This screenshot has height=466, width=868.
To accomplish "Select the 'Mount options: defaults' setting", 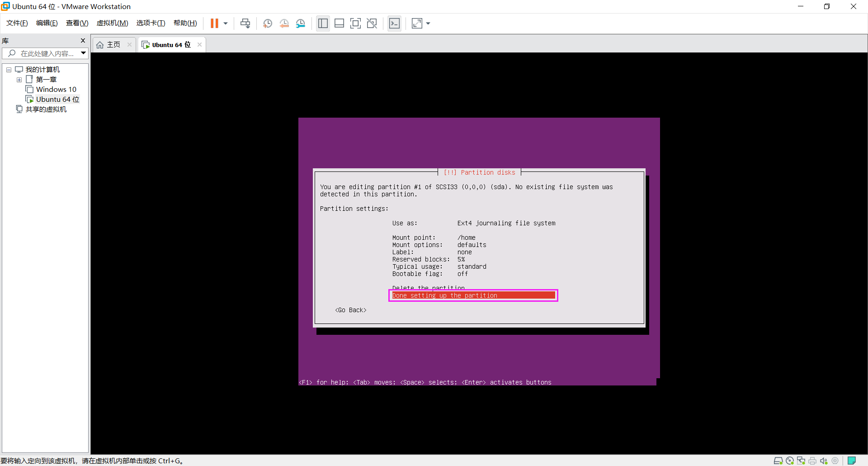I will 439,245.
